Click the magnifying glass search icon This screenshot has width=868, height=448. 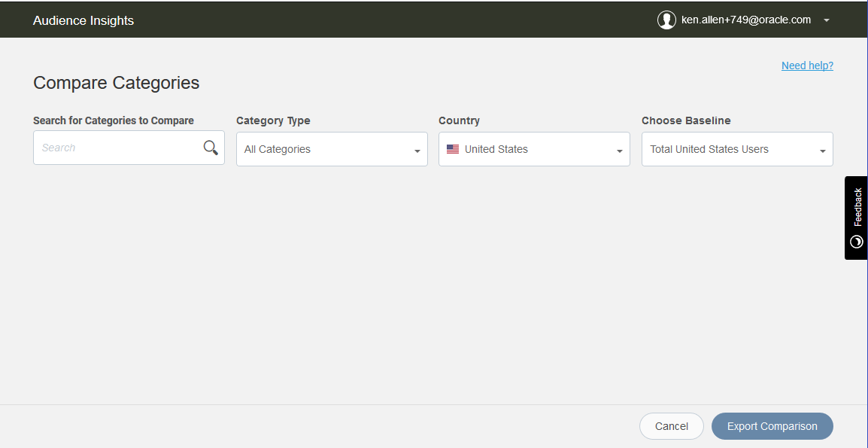tap(211, 148)
